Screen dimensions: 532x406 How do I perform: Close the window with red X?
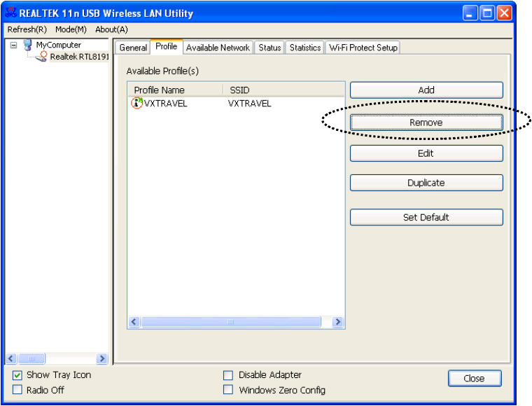pos(505,13)
